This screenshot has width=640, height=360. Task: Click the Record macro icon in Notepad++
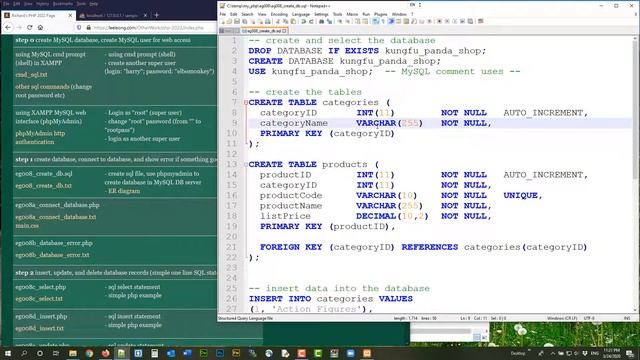pyautogui.click(x=439, y=21)
